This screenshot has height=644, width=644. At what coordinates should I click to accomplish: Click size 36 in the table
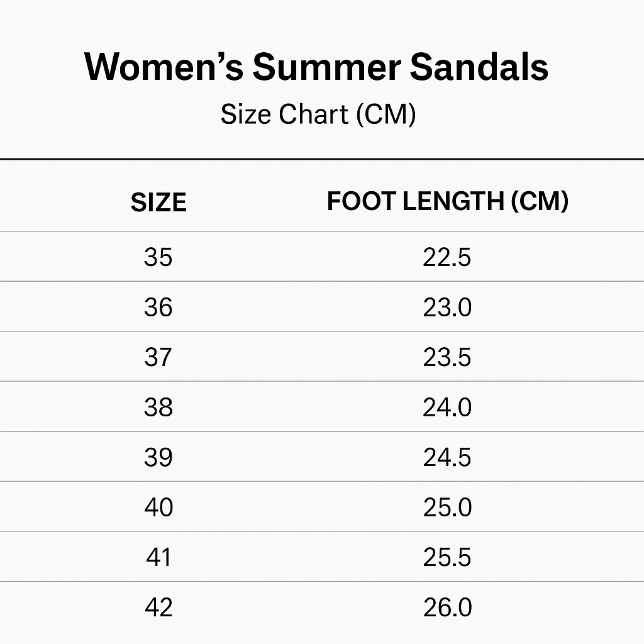[x=158, y=307]
